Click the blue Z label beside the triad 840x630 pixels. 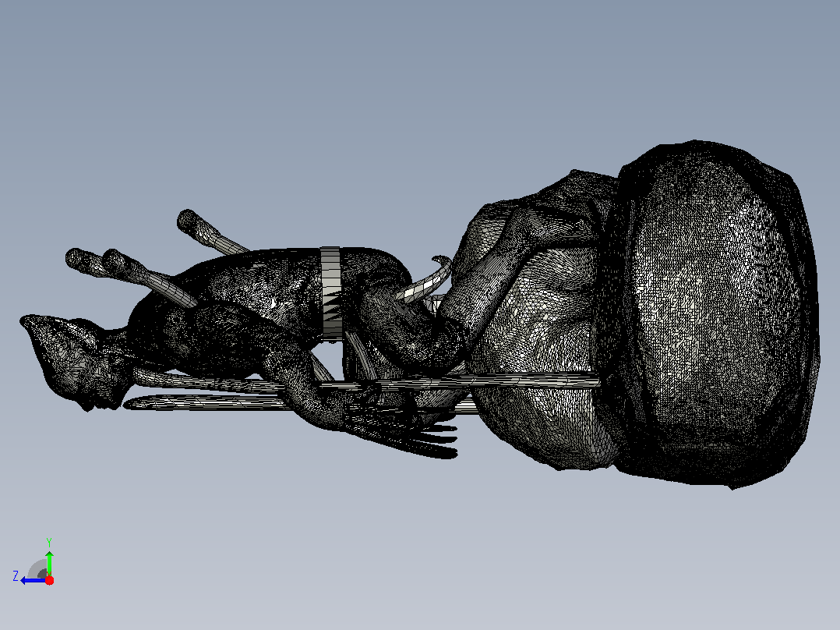16,576
